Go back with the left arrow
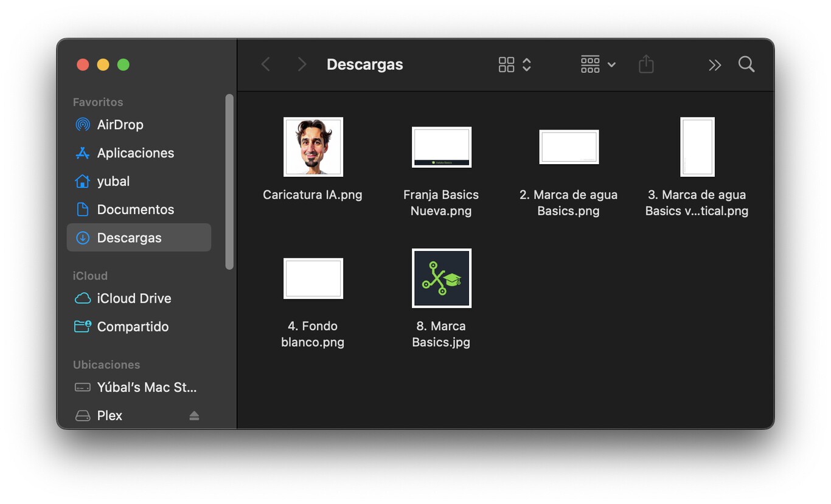 pyautogui.click(x=265, y=64)
